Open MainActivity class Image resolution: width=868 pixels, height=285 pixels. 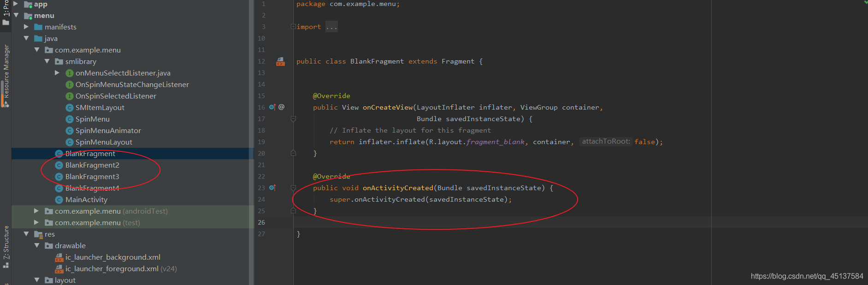pyautogui.click(x=86, y=199)
